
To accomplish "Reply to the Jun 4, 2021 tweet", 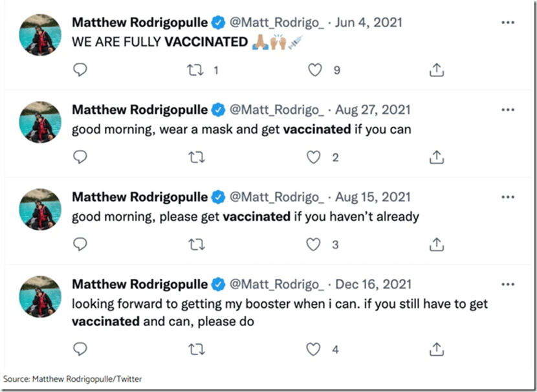I will tap(80, 70).
